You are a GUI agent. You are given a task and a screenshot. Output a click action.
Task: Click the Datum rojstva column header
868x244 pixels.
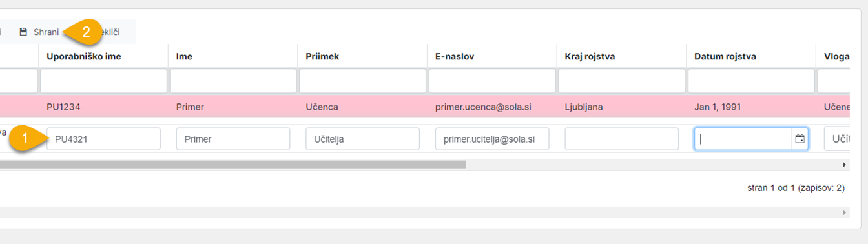pyautogui.click(x=725, y=57)
